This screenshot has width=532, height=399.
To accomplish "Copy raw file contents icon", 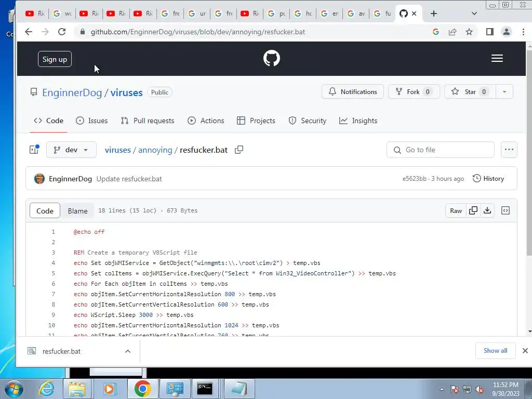I will (473, 211).
